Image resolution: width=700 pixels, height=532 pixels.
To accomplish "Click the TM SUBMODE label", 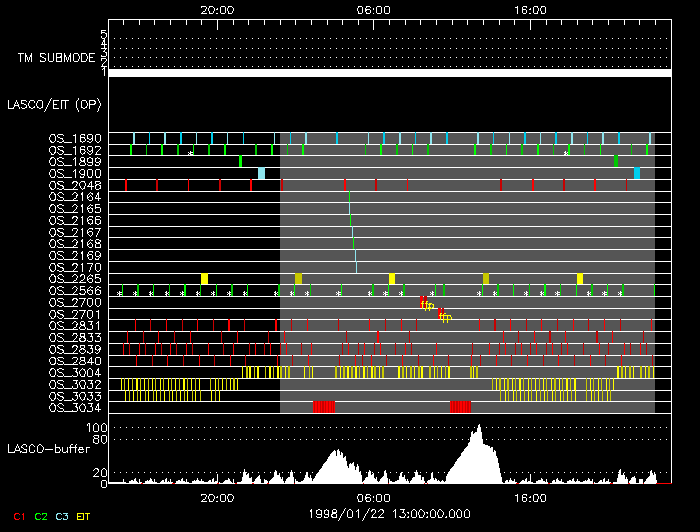I will click(x=56, y=58).
